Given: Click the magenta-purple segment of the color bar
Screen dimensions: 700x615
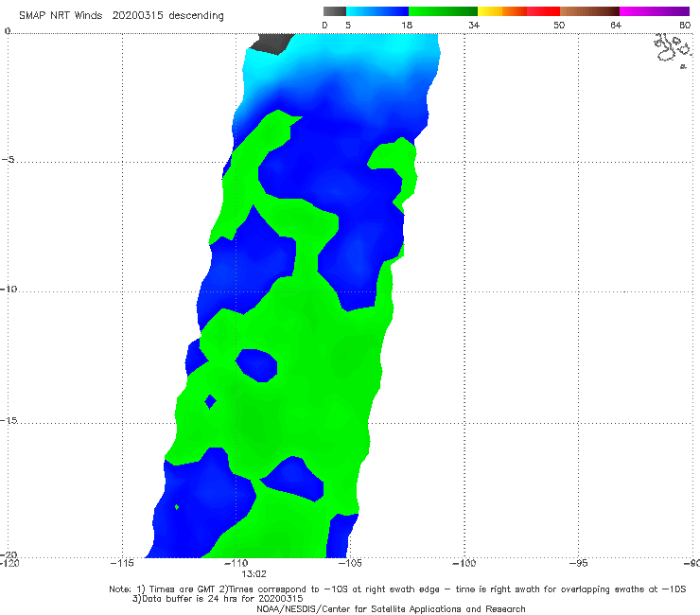Looking at the screenshot, I should coord(655,11).
